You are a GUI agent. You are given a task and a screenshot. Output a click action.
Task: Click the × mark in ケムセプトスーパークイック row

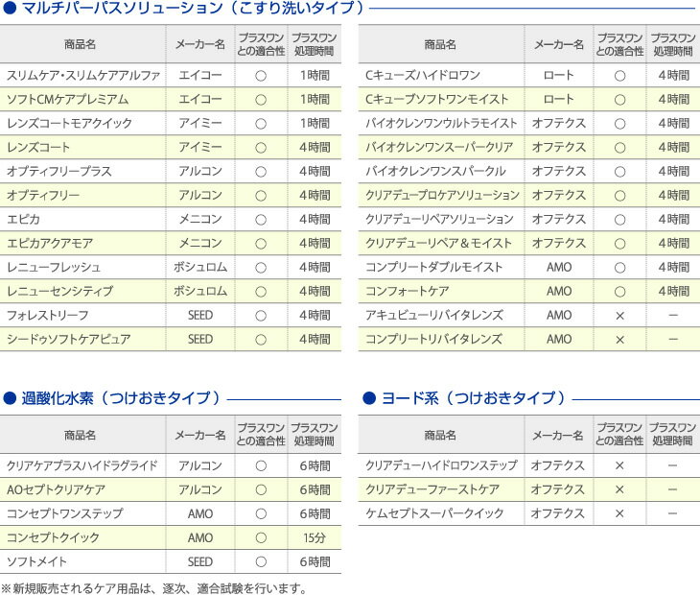[x=619, y=513]
